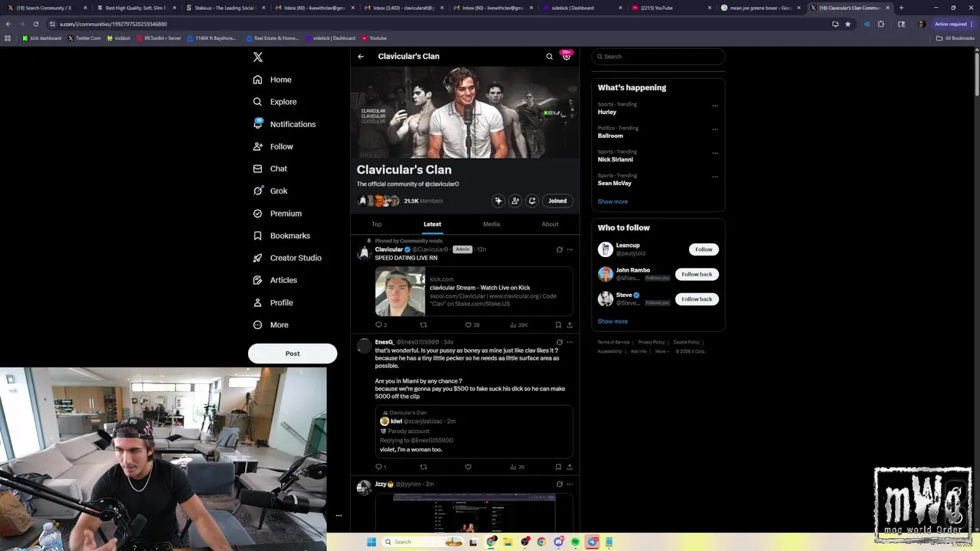Show more under What's happening

[612, 201]
